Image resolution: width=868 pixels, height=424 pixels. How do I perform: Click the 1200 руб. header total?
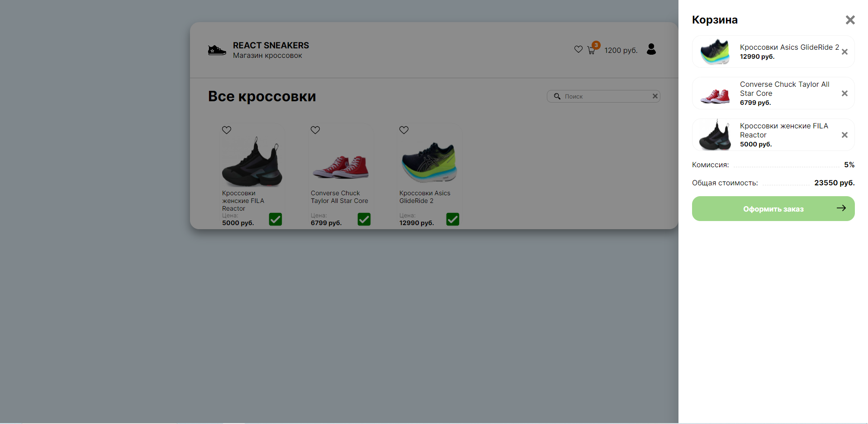click(x=621, y=50)
